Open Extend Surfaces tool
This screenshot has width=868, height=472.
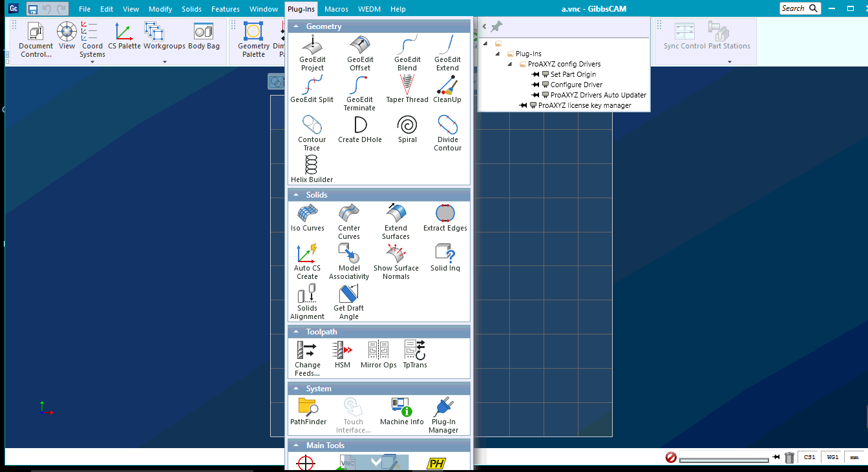(396, 221)
